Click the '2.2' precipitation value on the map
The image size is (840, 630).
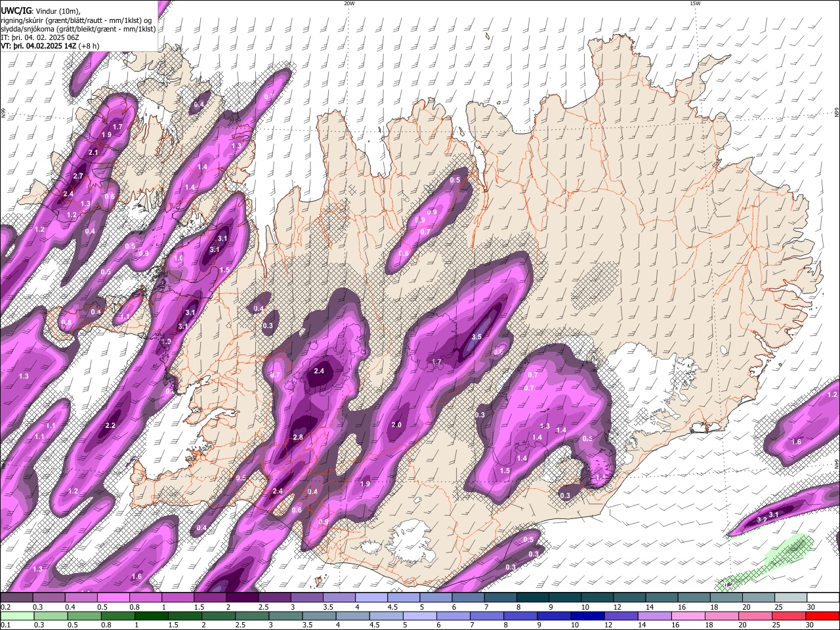click(x=110, y=425)
